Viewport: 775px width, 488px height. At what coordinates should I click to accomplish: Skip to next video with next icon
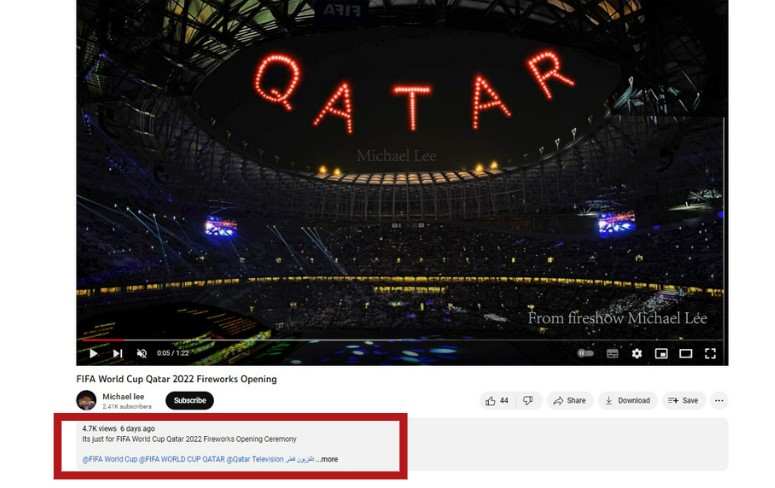(117, 354)
